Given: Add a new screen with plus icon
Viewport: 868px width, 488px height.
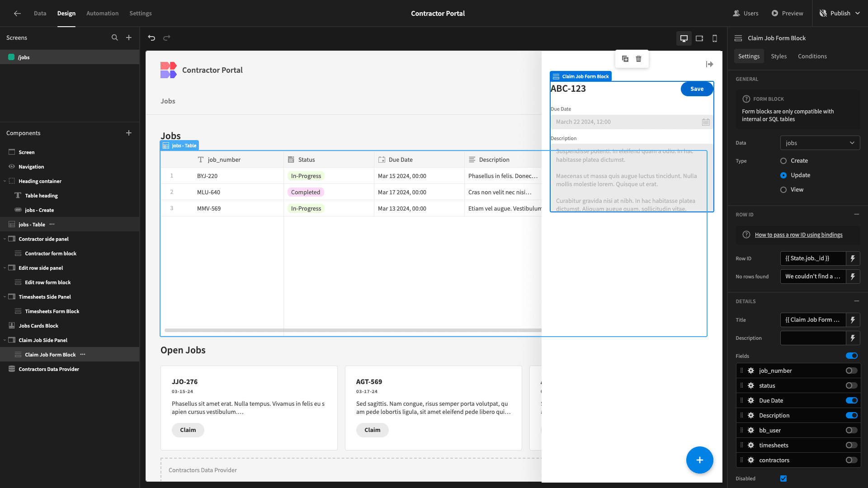Looking at the screenshot, I should 129,38.
